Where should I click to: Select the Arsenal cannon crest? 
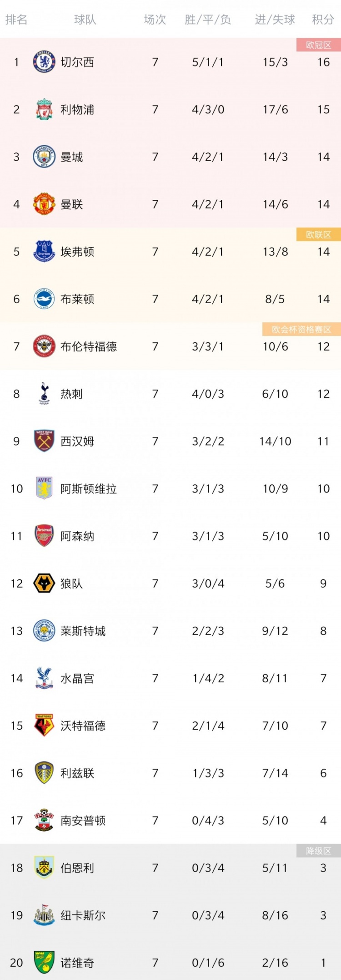coord(44,536)
